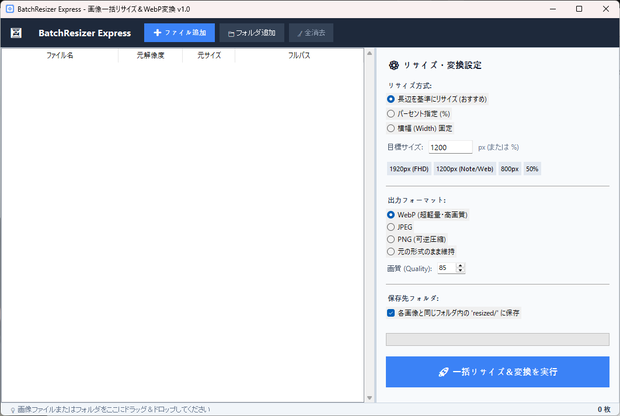Sort by the 元サイズ column header
The width and height of the screenshot is (620, 416).
point(209,55)
